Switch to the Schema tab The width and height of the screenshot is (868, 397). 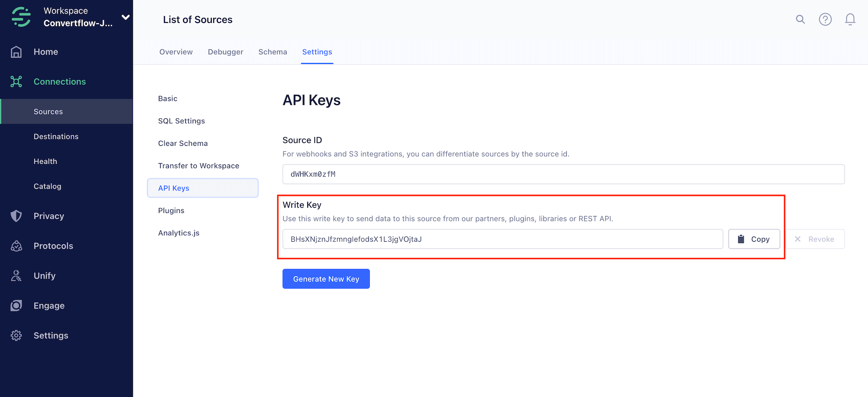click(273, 52)
